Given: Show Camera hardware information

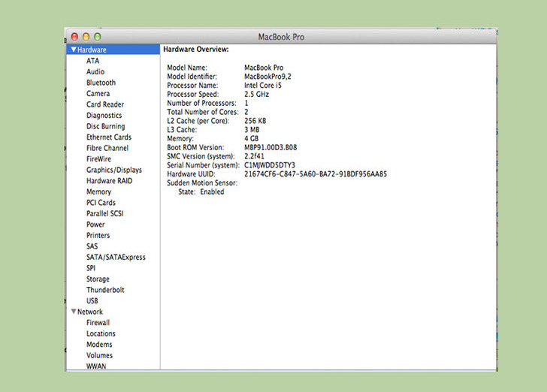Looking at the screenshot, I should [98, 94].
